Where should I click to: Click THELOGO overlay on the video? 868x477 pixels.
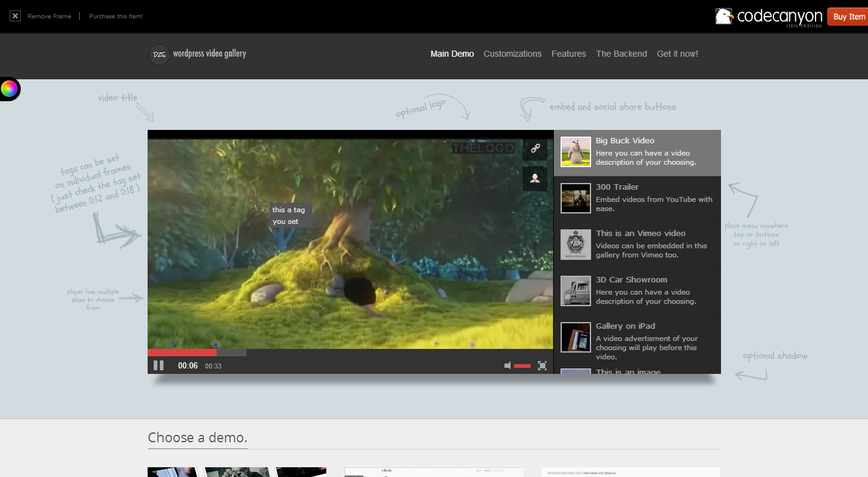[x=483, y=148]
